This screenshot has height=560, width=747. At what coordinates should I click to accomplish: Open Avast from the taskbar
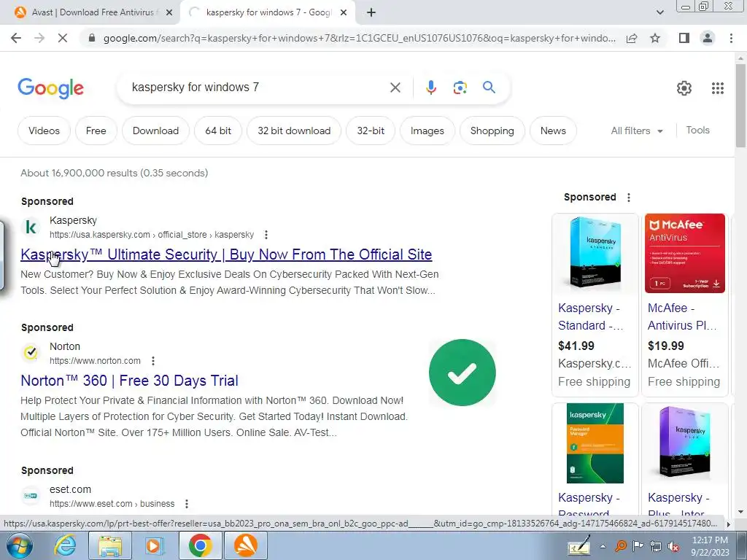coord(246,545)
